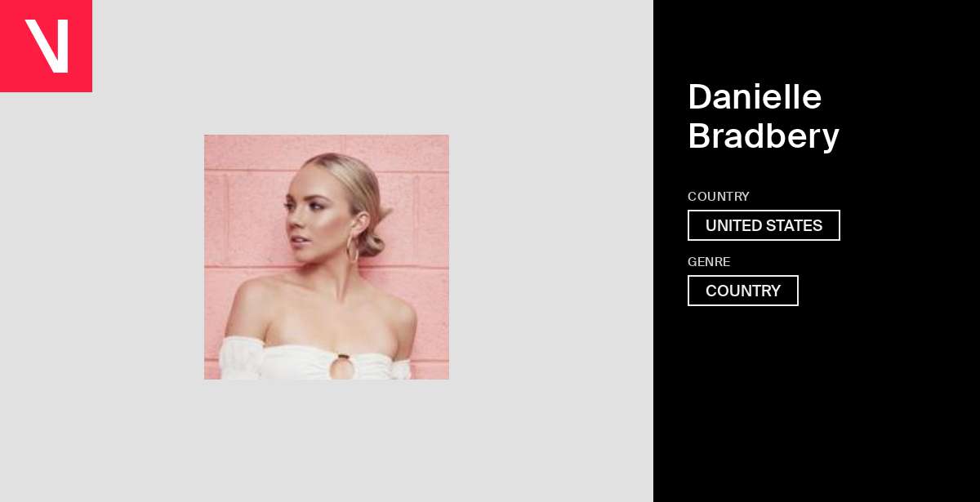Select the COUNTRY genre tag

coord(743,291)
